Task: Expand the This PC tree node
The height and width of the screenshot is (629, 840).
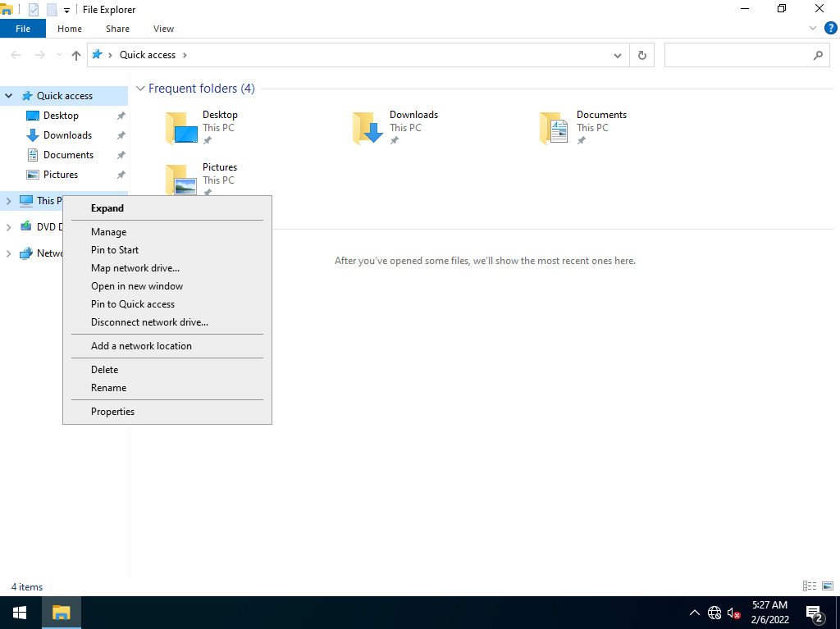Action: pos(8,201)
